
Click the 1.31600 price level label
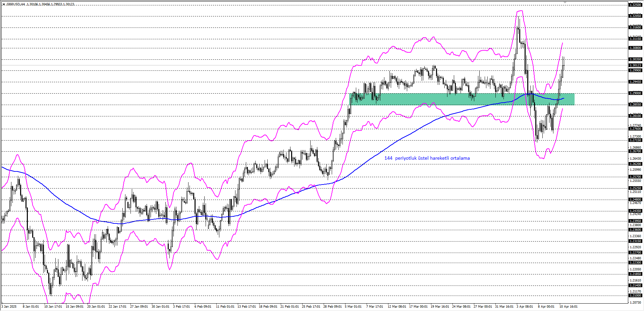pos(635,28)
